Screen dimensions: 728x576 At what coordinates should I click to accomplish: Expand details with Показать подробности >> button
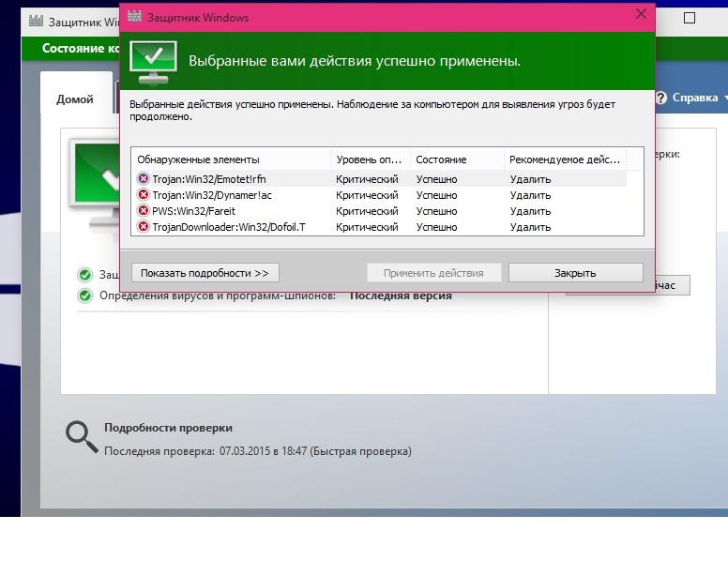click(x=205, y=273)
